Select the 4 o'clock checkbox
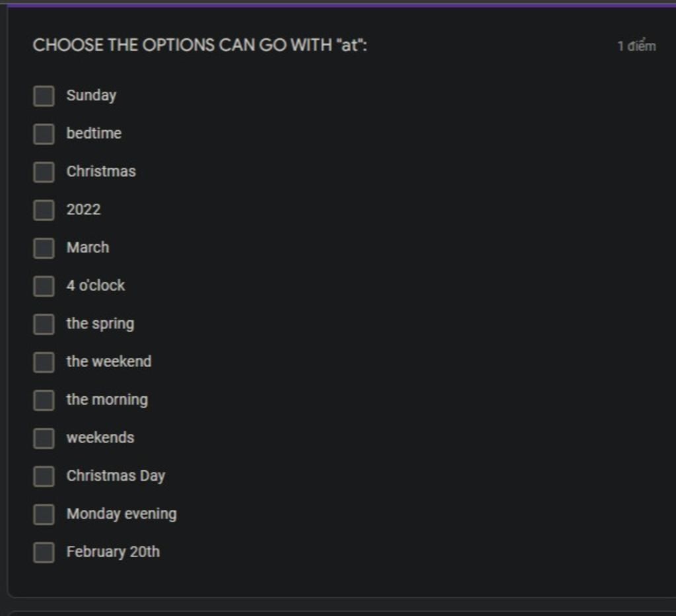The image size is (676, 616). [x=44, y=286]
